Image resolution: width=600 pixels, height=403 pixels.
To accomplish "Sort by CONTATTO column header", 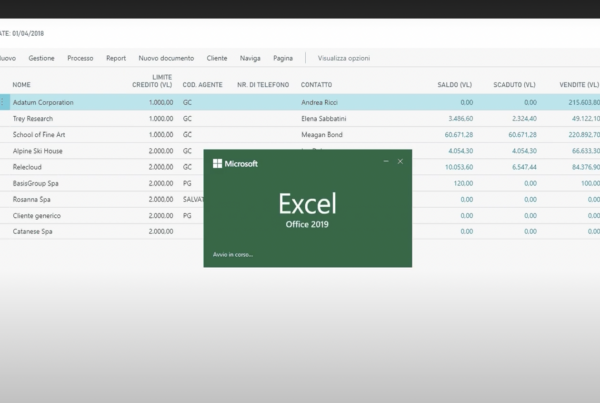I will click(x=316, y=85).
